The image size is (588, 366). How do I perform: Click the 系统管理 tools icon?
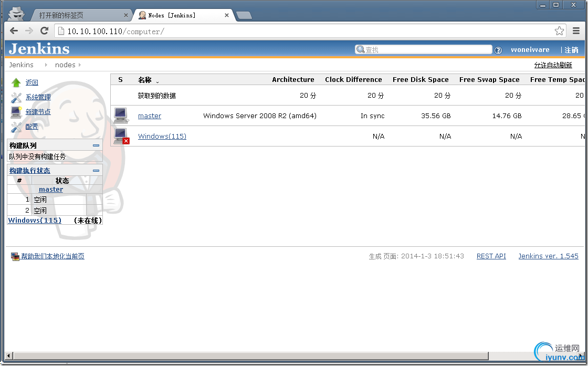pos(16,98)
